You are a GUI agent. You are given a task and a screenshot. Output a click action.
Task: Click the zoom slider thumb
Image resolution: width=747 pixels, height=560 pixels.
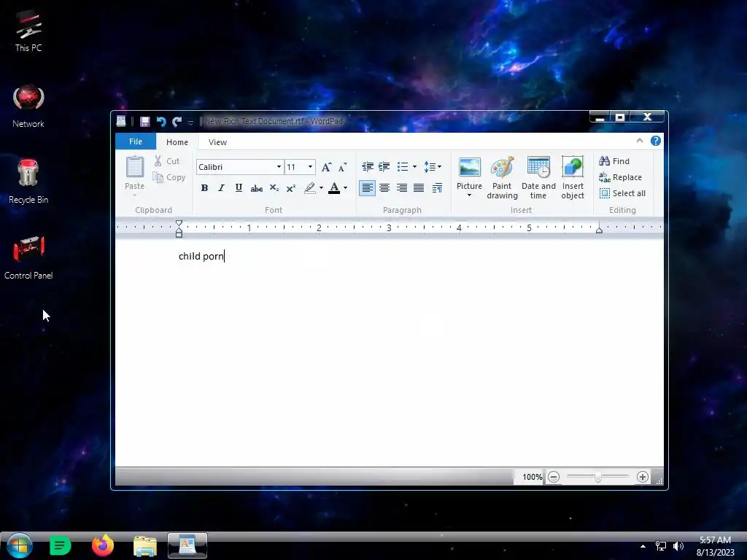pos(598,477)
